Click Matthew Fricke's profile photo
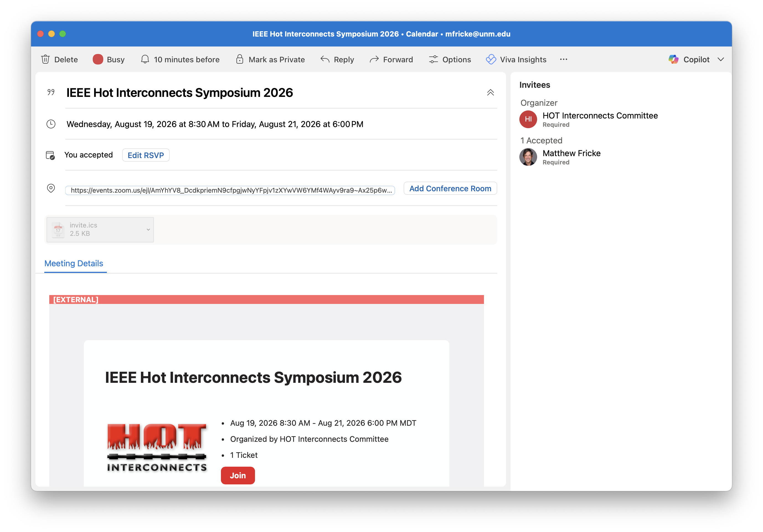763x532 pixels. pyautogui.click(x=528, y=157)
